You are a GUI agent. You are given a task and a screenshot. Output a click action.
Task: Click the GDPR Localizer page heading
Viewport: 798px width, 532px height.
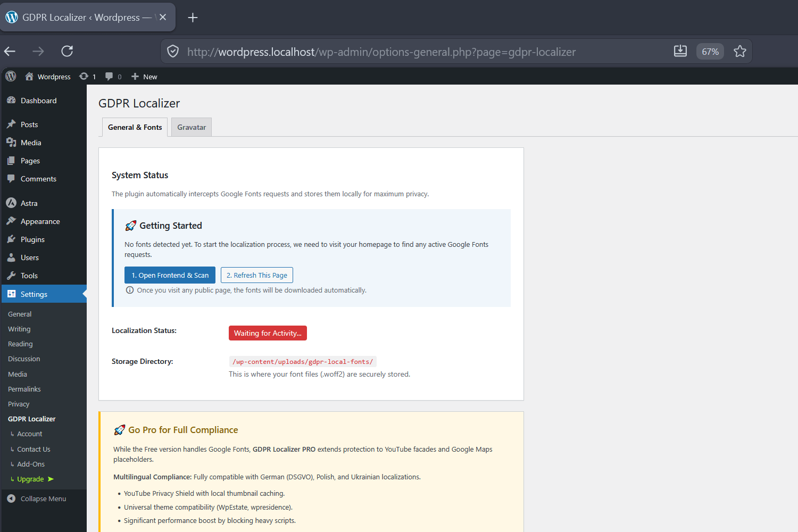[x=139, y=103]
